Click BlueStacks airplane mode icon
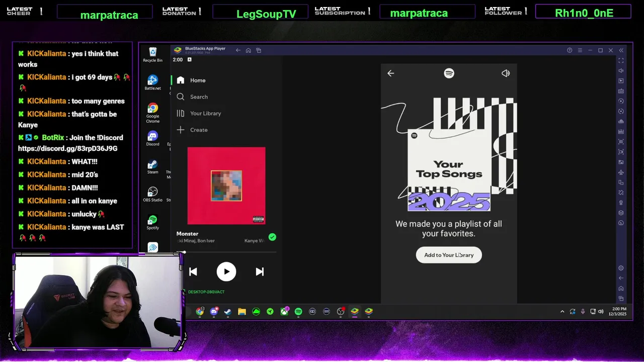644x362 pixels. point(621,172)
